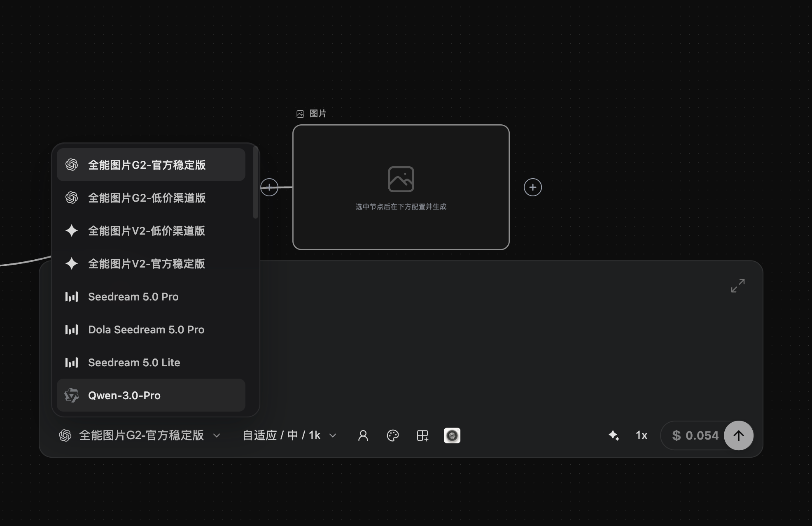Click the camera lens thumbnail icon
Viewport: 812px width, 526px height.
pos(452,435)
